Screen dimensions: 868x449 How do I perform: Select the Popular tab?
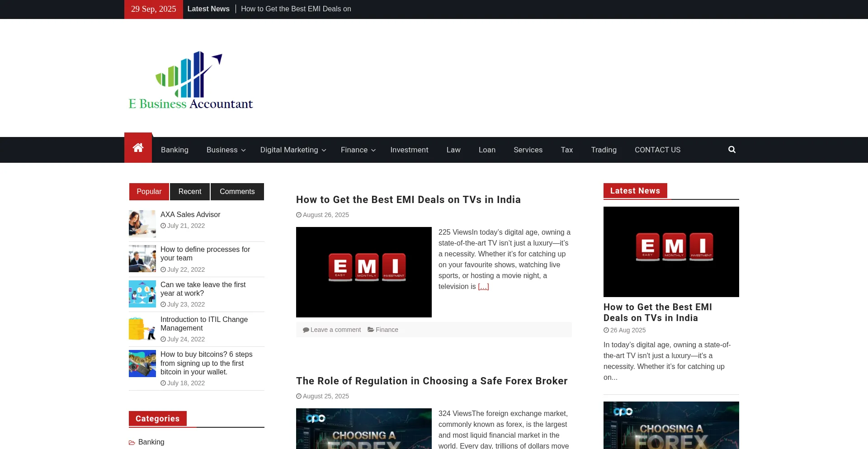click(149, 192)
